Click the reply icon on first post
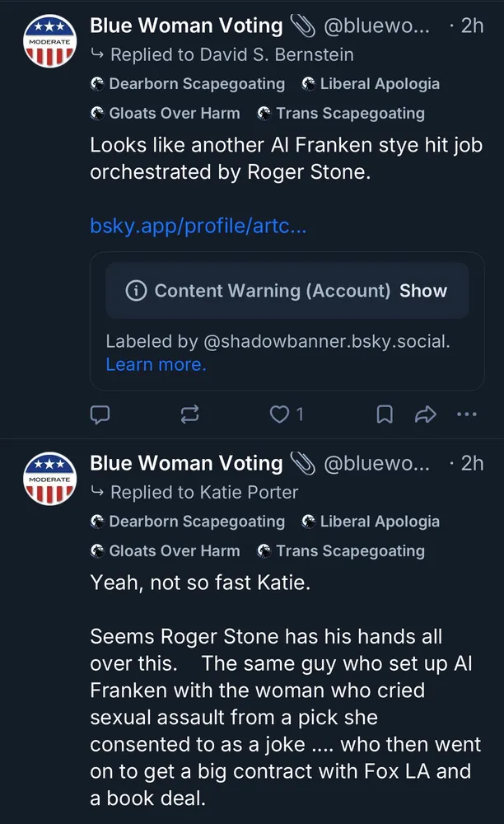Viewport: 504px width, 824px height. tap(100, 414)
